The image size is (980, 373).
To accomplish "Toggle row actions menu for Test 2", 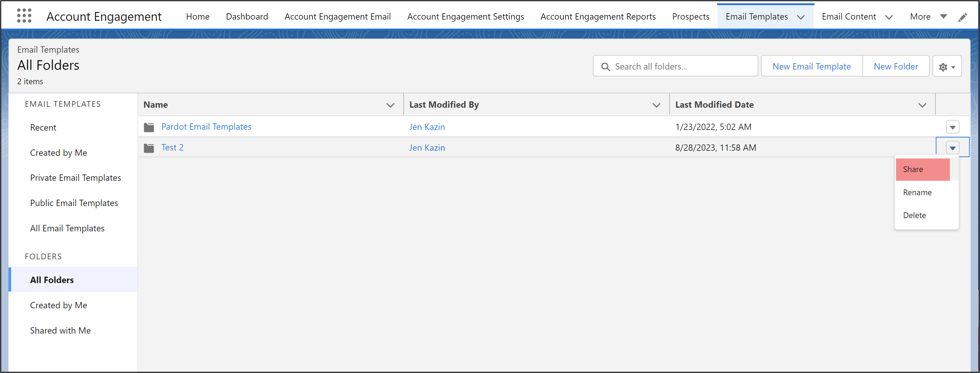I will point(953,148).
